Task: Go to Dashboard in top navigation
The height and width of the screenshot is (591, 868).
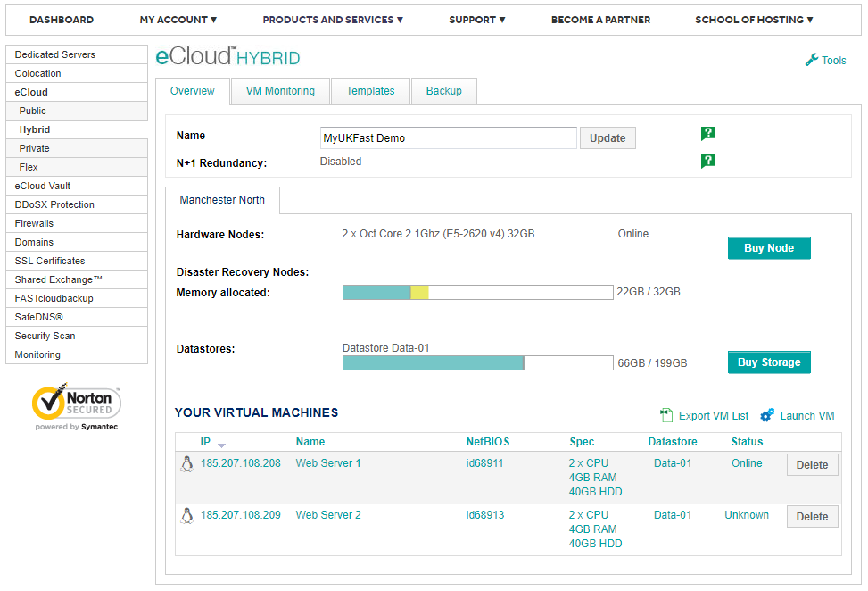Action: [62, 20]
